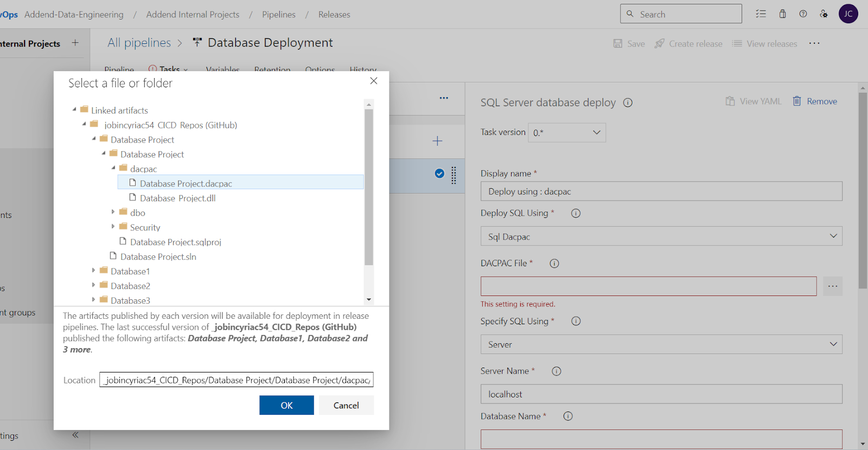Click the add new project plus icon

coord(75,43)
